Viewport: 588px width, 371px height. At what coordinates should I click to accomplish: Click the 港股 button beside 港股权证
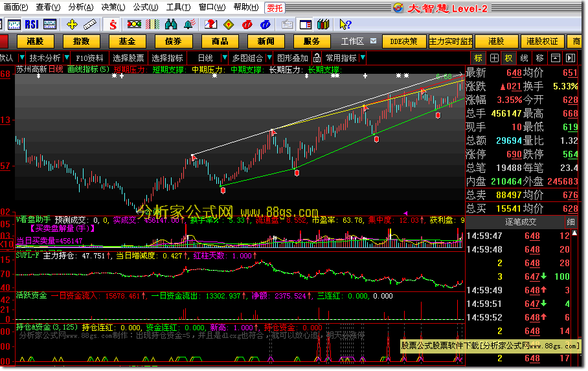coord(497,41)
